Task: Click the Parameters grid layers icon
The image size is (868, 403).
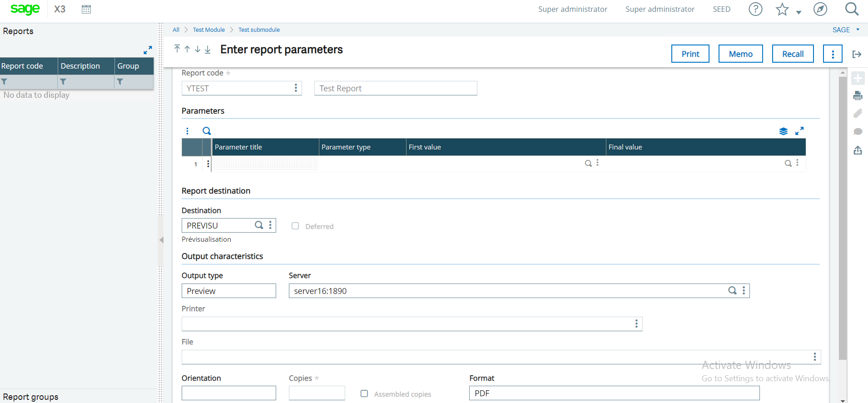Action: point(784,131)
